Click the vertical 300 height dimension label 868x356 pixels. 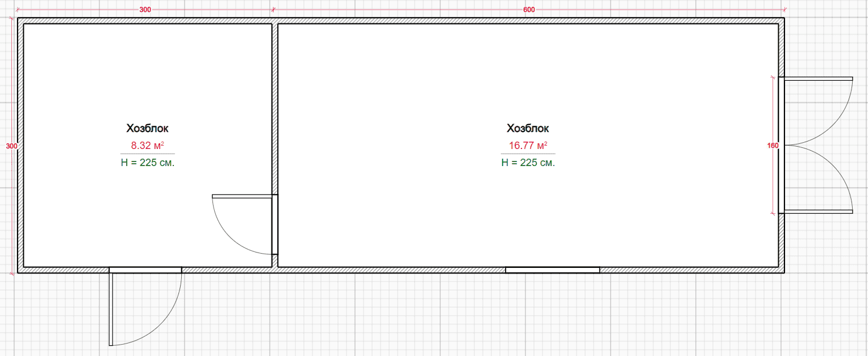pyautogui.click(x=11, y=146)
